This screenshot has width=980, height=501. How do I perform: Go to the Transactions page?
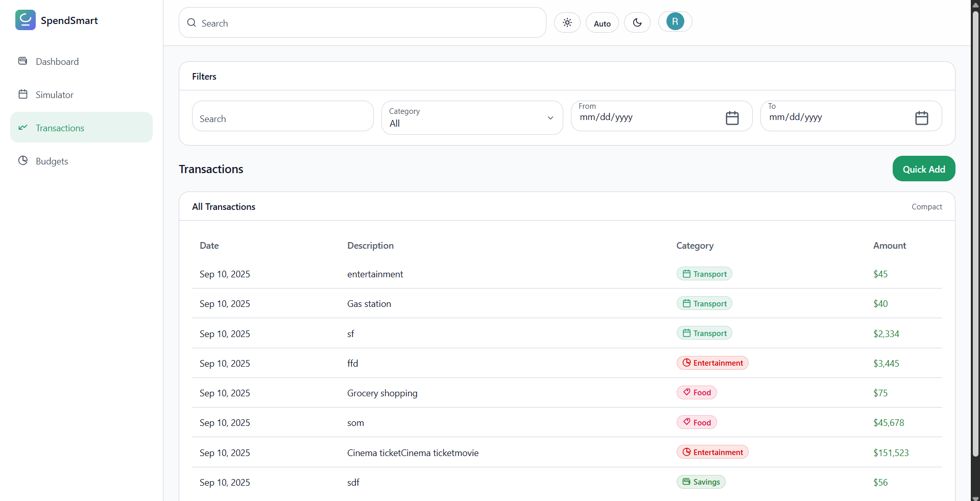pos(81,128)
